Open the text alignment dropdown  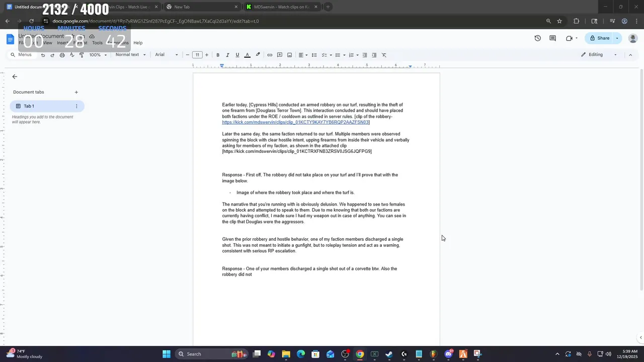pyautogui.click(x=303, y=55)
